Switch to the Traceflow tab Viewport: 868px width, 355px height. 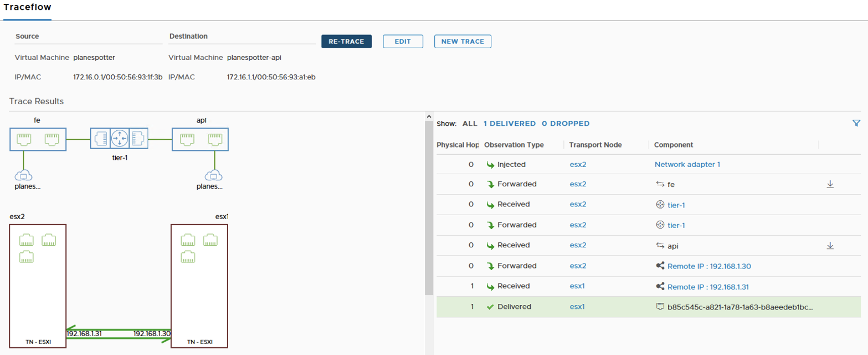[27, 7]
